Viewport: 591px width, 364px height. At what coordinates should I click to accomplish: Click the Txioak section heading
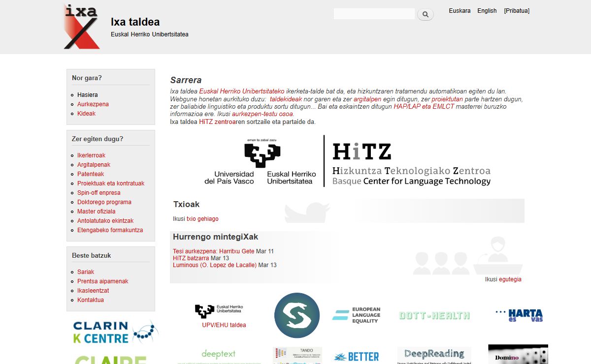pos(187,204)
